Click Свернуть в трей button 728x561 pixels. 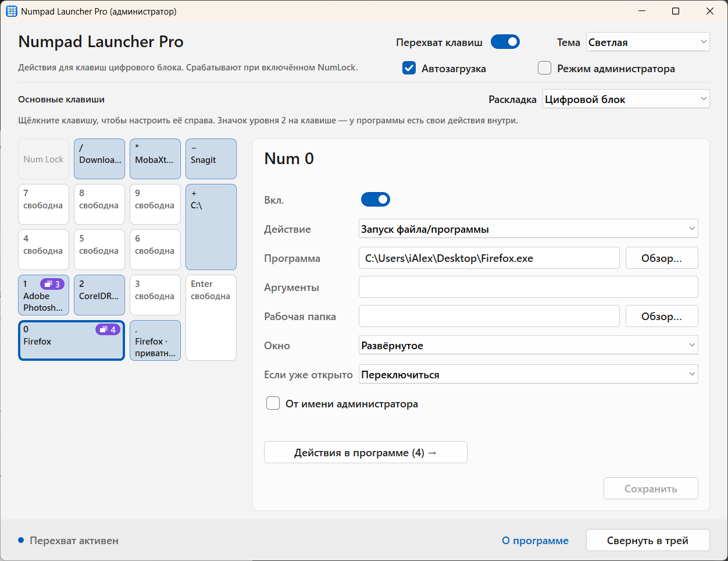point(648,540)
